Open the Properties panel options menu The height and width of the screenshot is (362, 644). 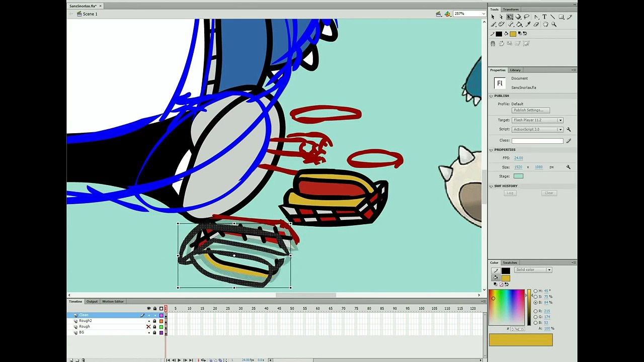pyautogui.click(x=574, y=70)
